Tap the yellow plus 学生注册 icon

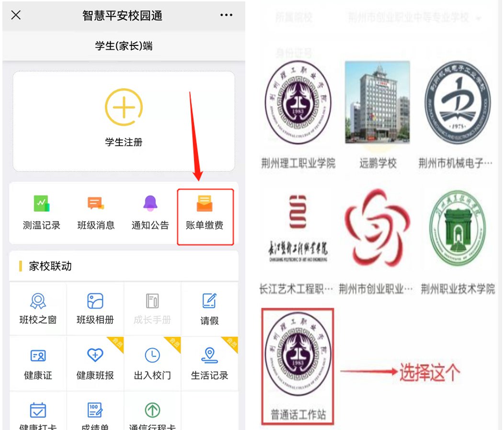click(x=124, y=107)
